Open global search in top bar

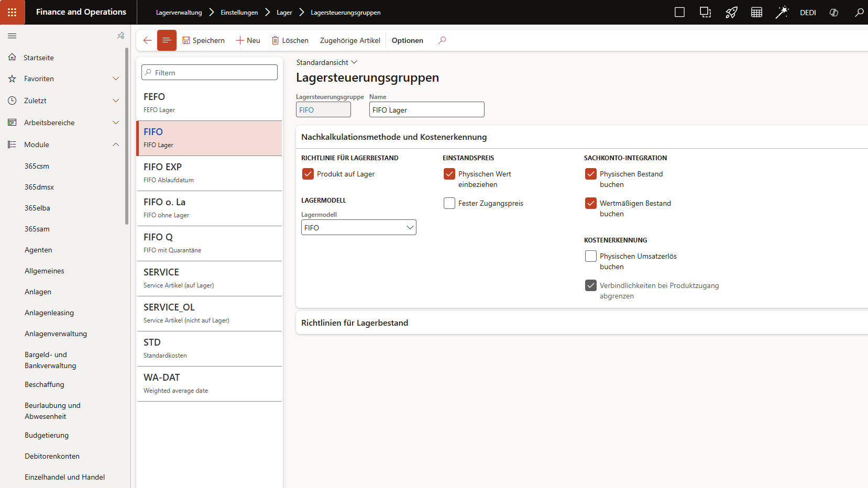click(859, 12)
